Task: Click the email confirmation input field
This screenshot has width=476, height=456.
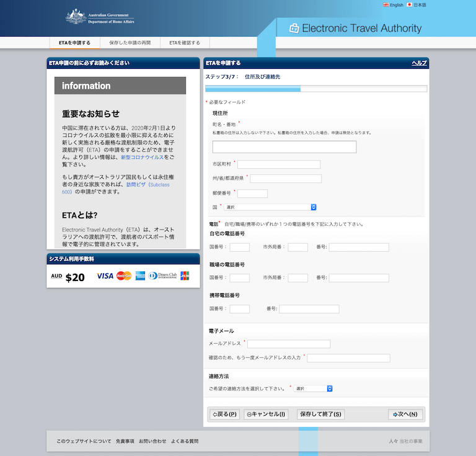Action: [348, 358]
